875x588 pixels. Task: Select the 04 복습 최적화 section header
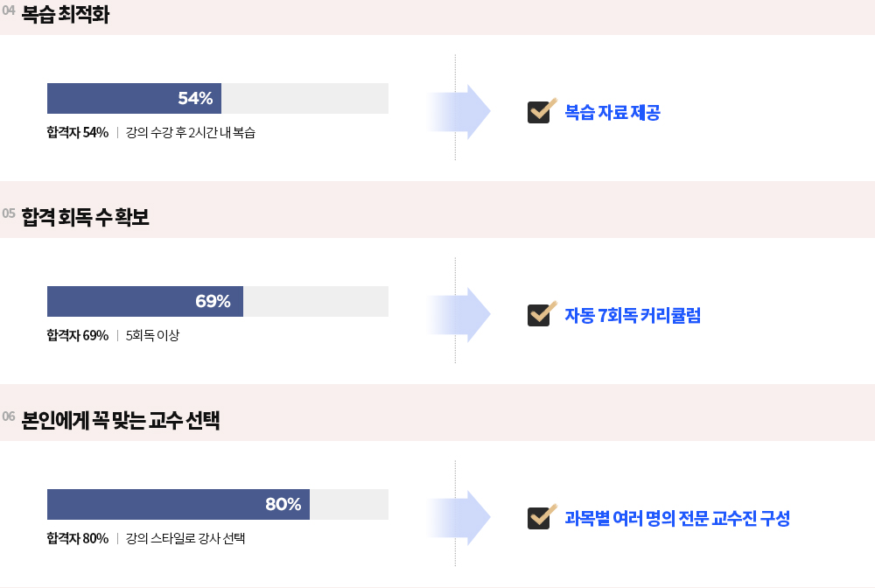click(66, 16)
